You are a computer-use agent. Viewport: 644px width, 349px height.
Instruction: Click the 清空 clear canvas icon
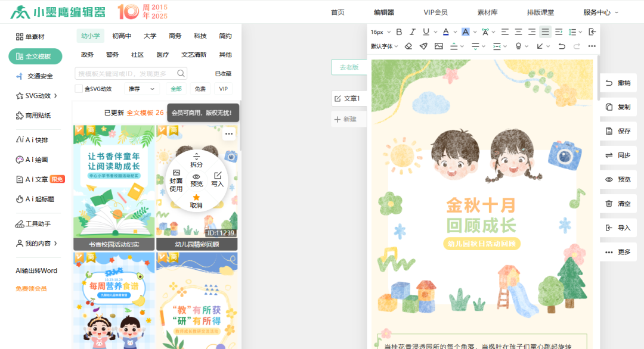(618, 204)
